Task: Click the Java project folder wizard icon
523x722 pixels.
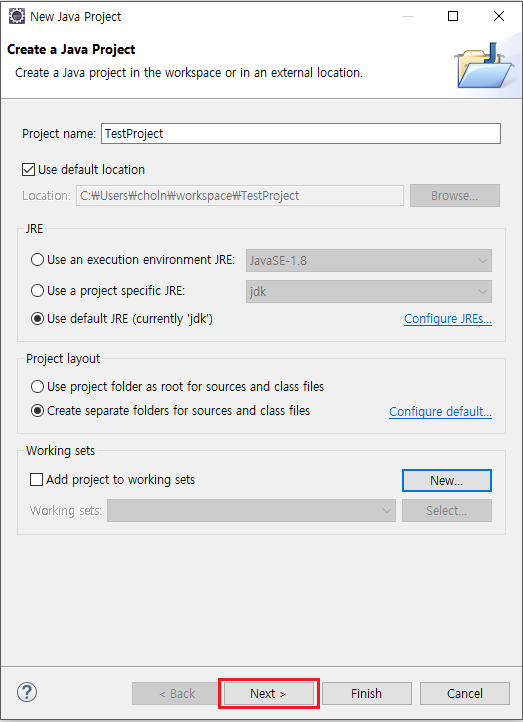Action: 484,66
